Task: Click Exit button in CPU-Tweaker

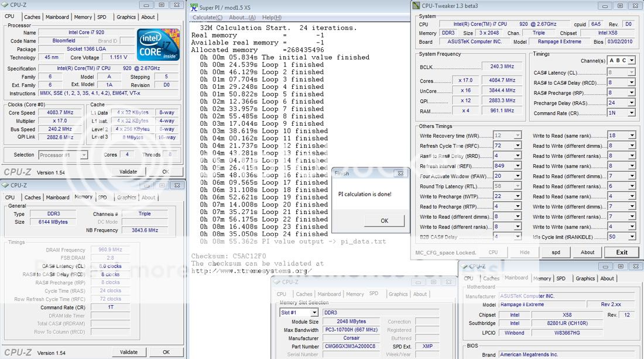Action: point(622,253)
